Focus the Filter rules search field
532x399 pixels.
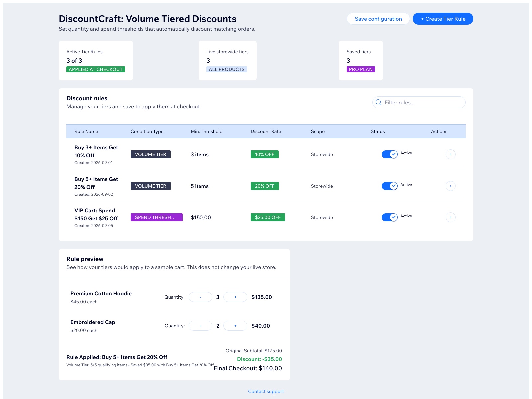coord(419,102)
